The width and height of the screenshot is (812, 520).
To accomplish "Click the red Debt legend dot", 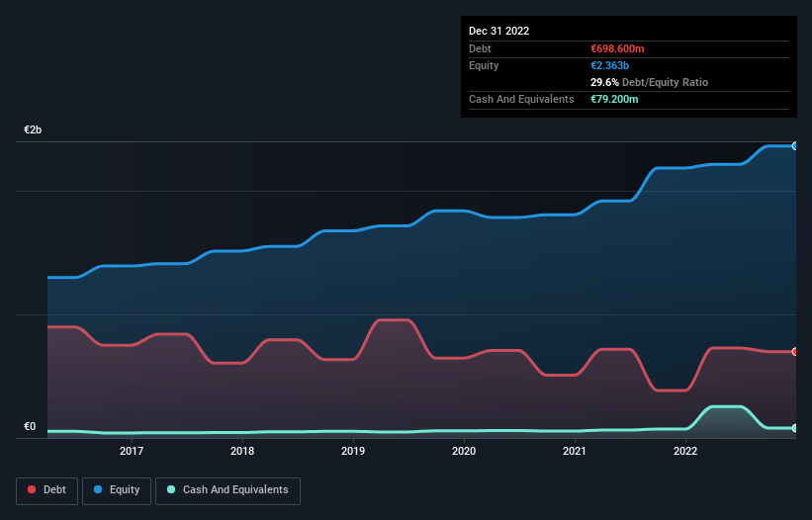I will (x=32, y=489).
